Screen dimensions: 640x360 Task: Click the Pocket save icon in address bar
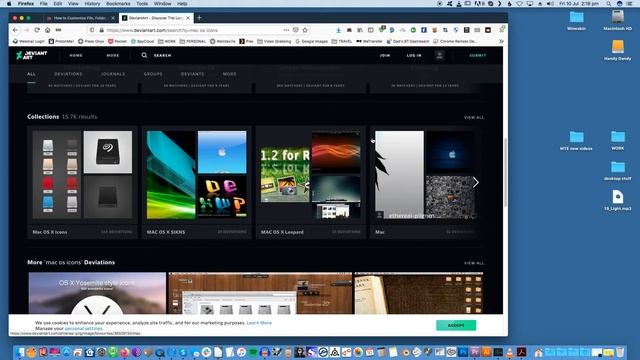coord(296,30)
